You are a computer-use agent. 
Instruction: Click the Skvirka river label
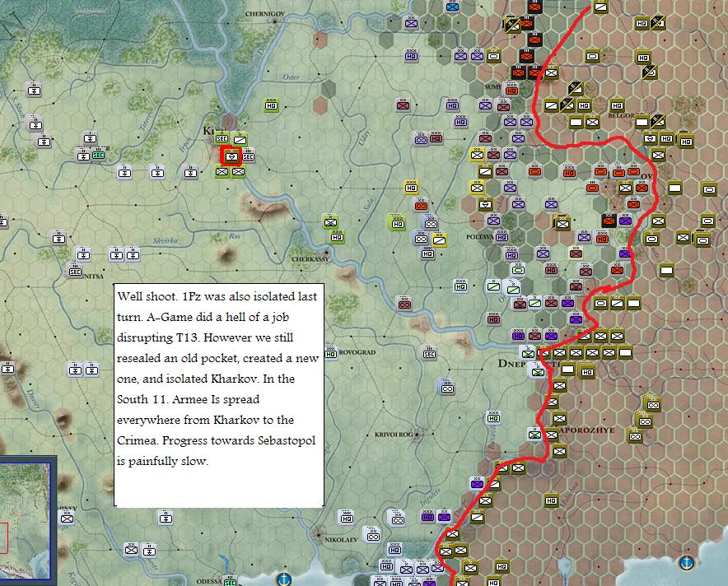pyautogui.click(x=166, y=240)
